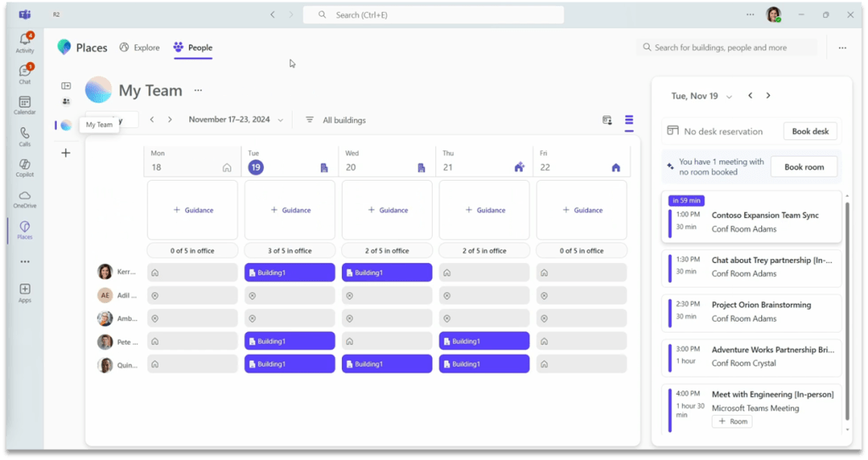Open Calls from the Teams sidebar
Image resolution: width=868 pixels, height=460 pixels.
pos(25,136)
